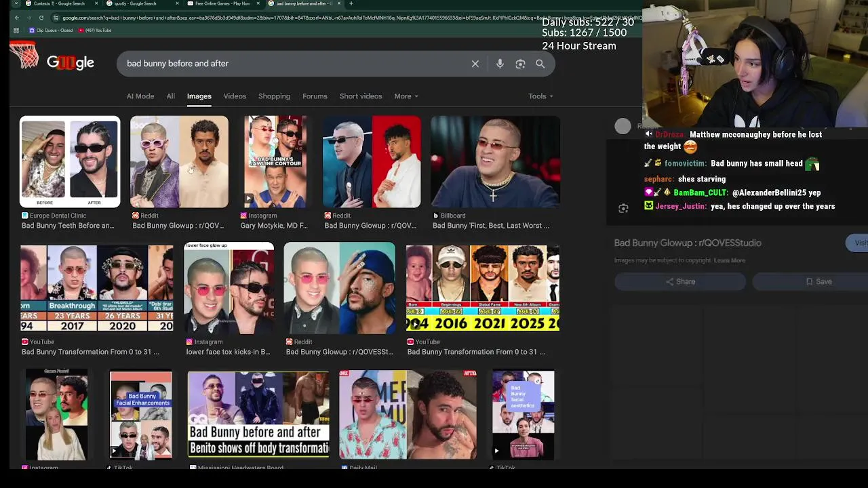Click the Bad Bunny Glowup : r/QOVESStudio panel title
The width and height of the screenshot is (868, 488).
coord(688,243)
